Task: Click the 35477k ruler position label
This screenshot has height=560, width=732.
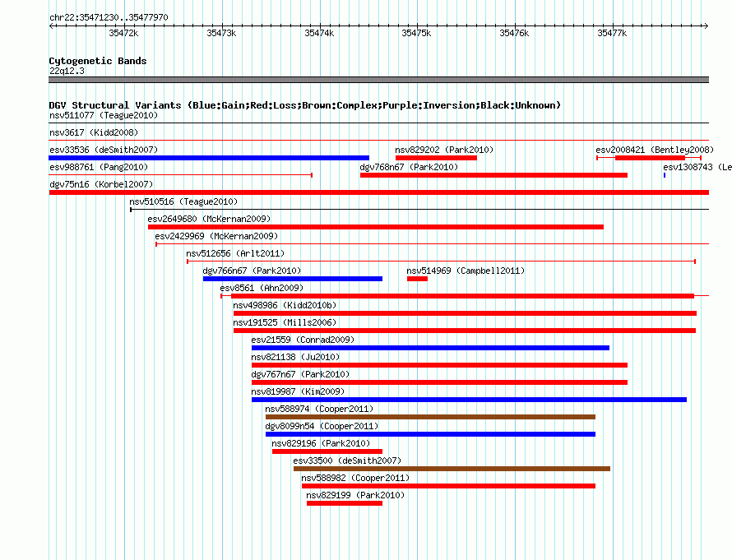Action: [x=612, y=33]
